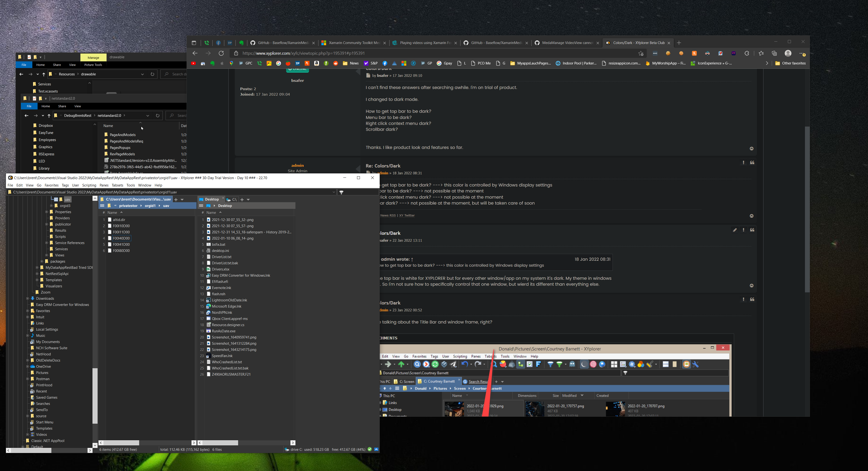Show more bookmarks chevron in Edge favorites bar
This screenshot has height=471, width=868.
tap(767, 63)
